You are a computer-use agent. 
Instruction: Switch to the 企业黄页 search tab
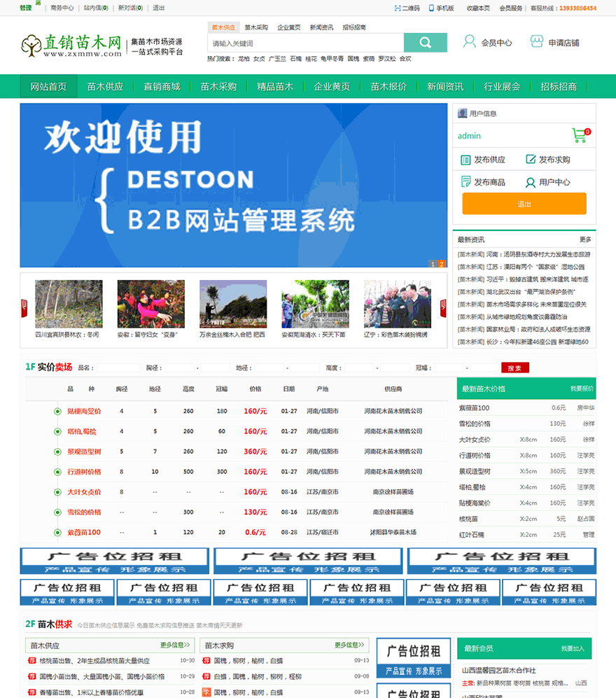pyautogui.click(x=289, y=27)
